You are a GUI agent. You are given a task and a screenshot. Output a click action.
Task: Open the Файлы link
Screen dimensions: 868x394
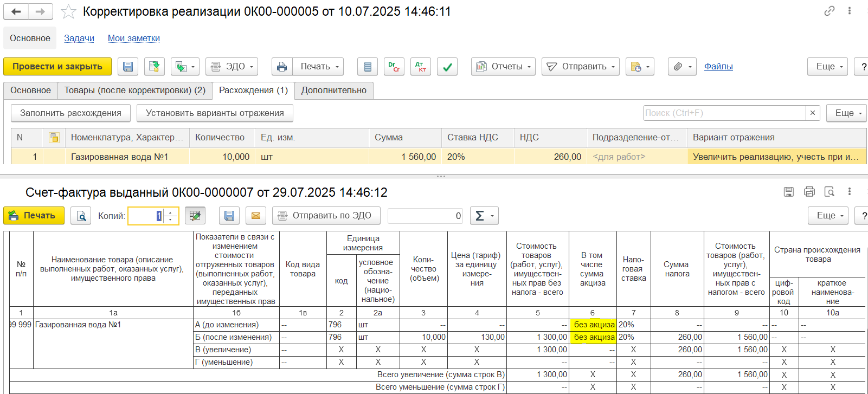coord(718,67)
